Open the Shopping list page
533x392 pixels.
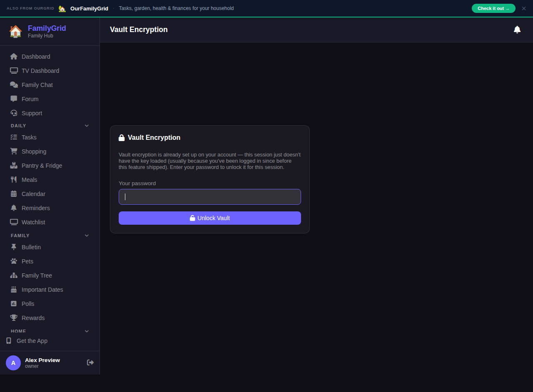click(50, 151)
